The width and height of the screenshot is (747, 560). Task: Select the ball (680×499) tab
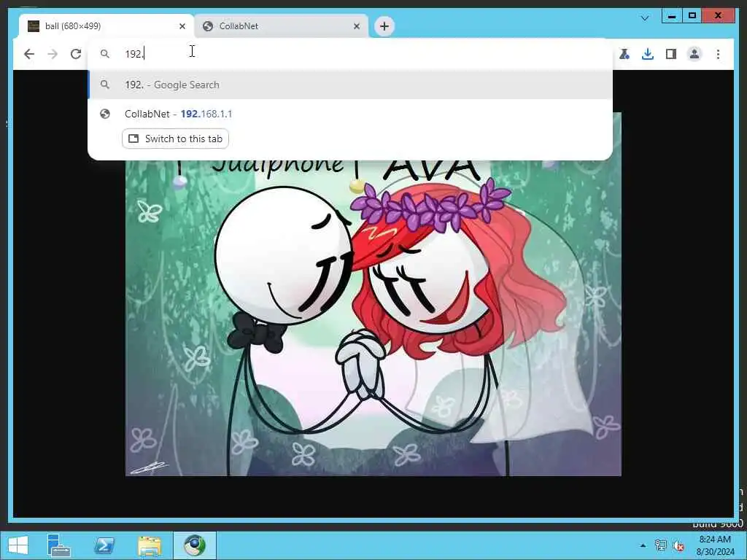107,26
